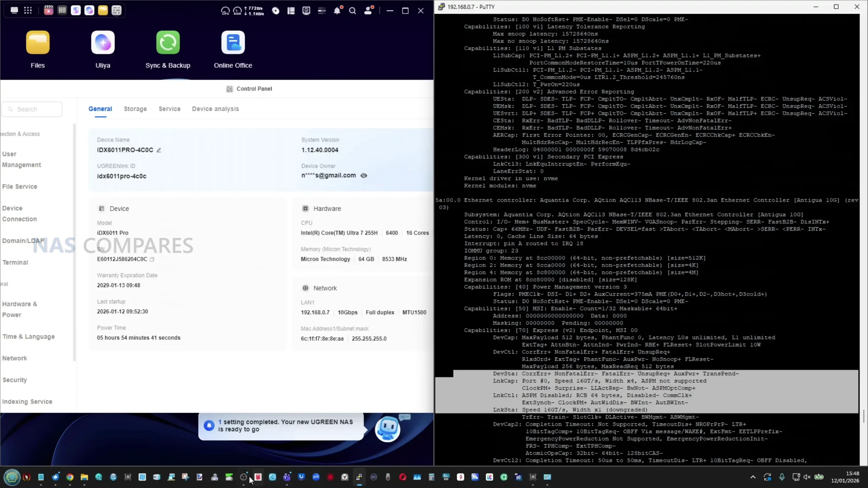868x488 pixels.
Task: Open the Files app icon
Action: click(x=38, y=43)
